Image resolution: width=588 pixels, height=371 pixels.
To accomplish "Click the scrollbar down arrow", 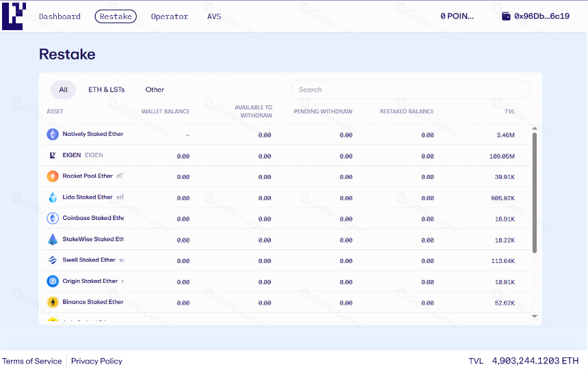I will coord(535,316).
